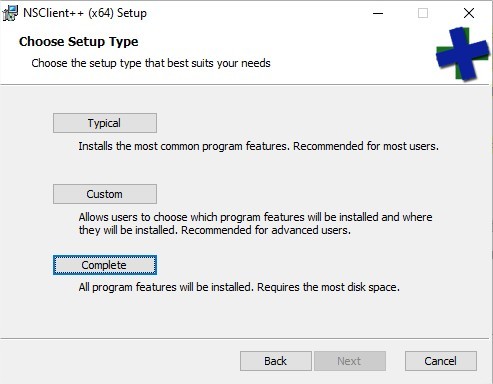Close the NSClient++ Setup window
Image resolution: width=493 pixels, height=384 pixels.
pos(469,13)
